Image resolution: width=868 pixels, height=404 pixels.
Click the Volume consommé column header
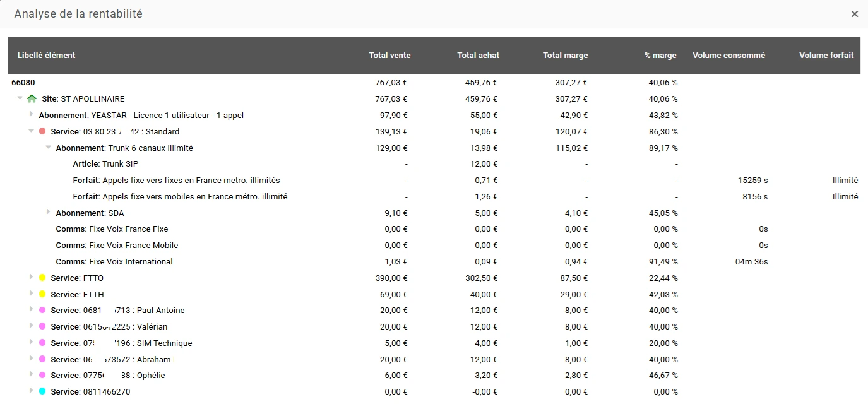[x=728, y=56]
